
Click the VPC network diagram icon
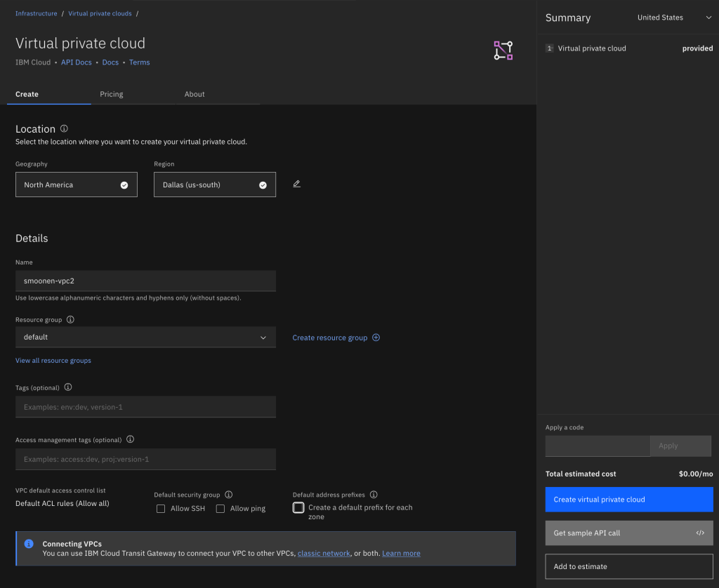coord(503,51)
